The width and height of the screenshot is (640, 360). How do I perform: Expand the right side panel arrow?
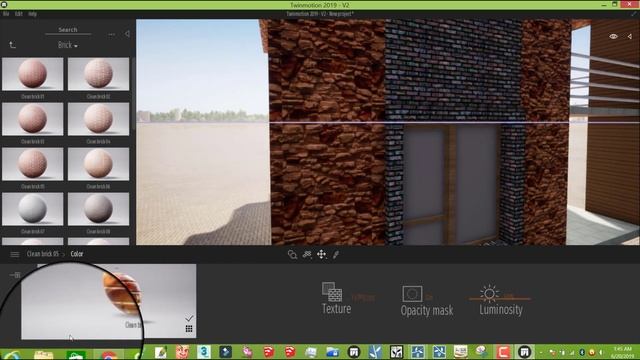[x=630, y=36]
